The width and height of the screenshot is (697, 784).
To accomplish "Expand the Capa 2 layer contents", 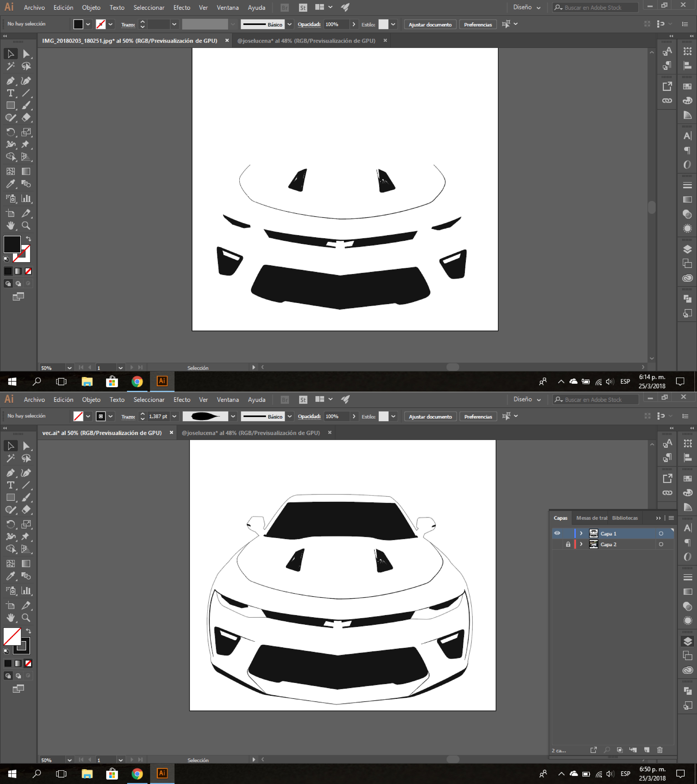I will tap(581, 544).
